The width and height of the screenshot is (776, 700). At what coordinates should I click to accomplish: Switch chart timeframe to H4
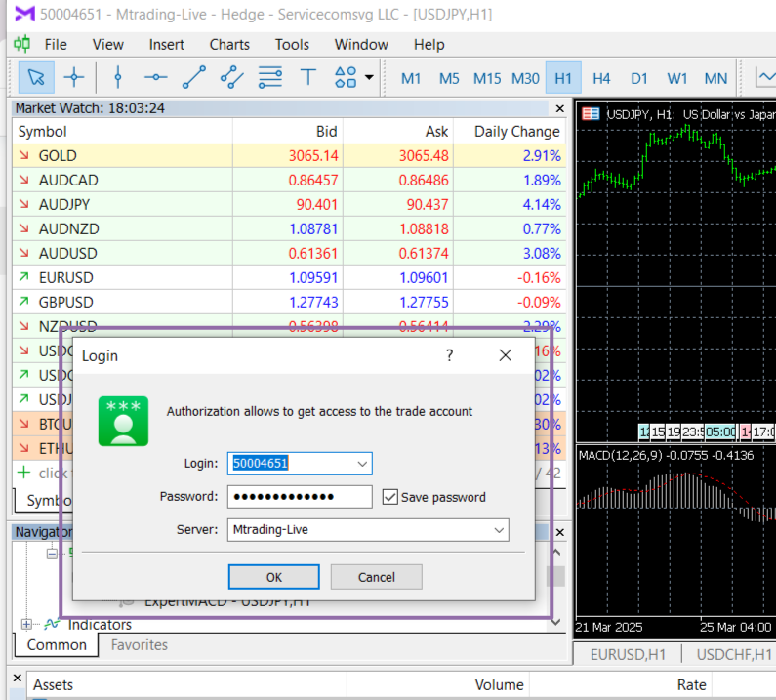[601, 78]
